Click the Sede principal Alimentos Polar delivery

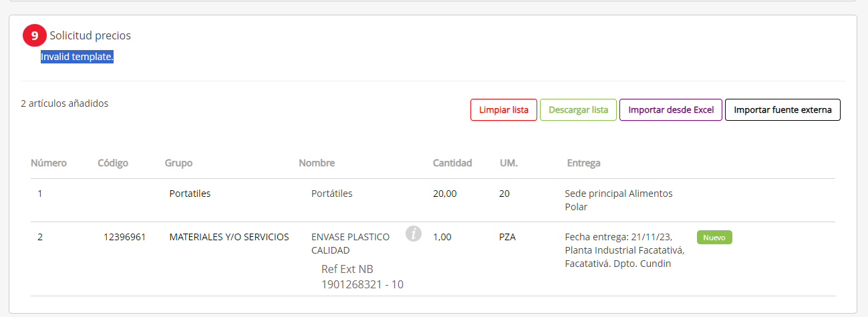click(619, 200)
